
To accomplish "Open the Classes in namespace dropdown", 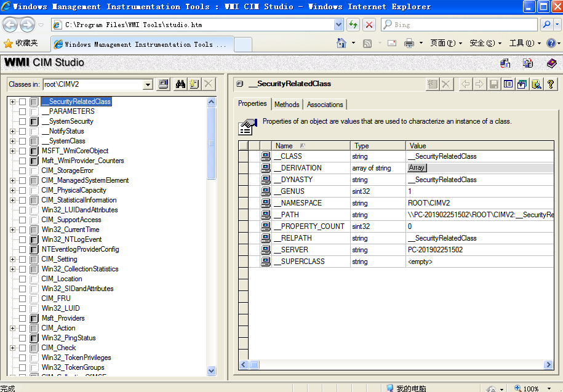I will pos(148,85).
